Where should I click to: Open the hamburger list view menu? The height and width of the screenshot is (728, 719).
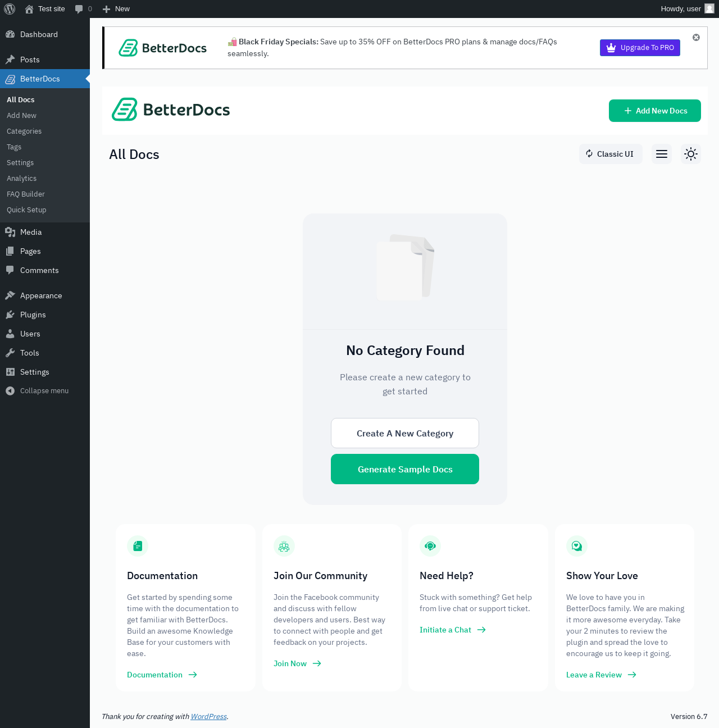[662, 154]
